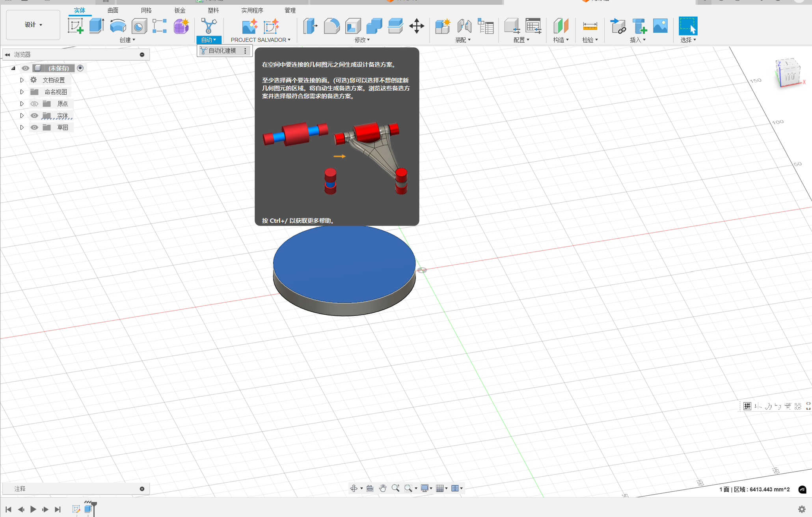Select the Extrude tool
Screen dimensions: 812x517
coord(97,26)
